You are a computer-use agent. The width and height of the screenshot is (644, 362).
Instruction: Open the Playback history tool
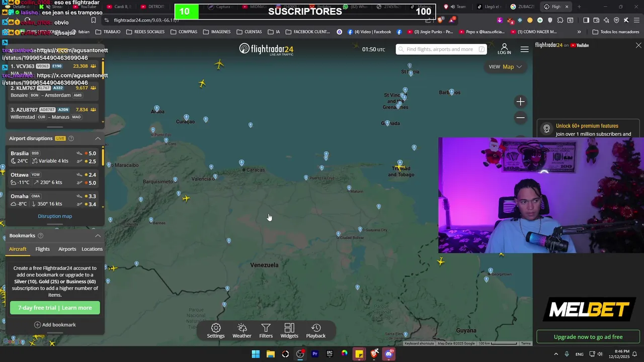click(x=316, y=331)
